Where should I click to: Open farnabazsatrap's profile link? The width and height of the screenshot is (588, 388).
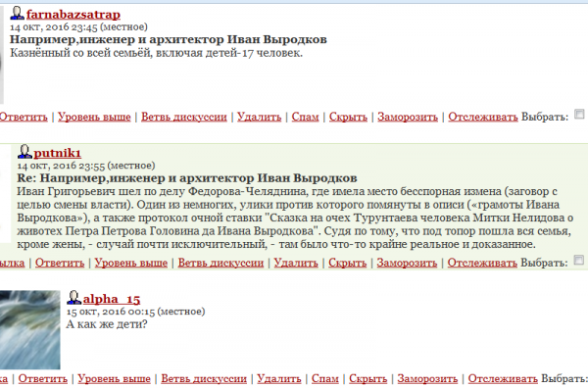coord(73,15)
